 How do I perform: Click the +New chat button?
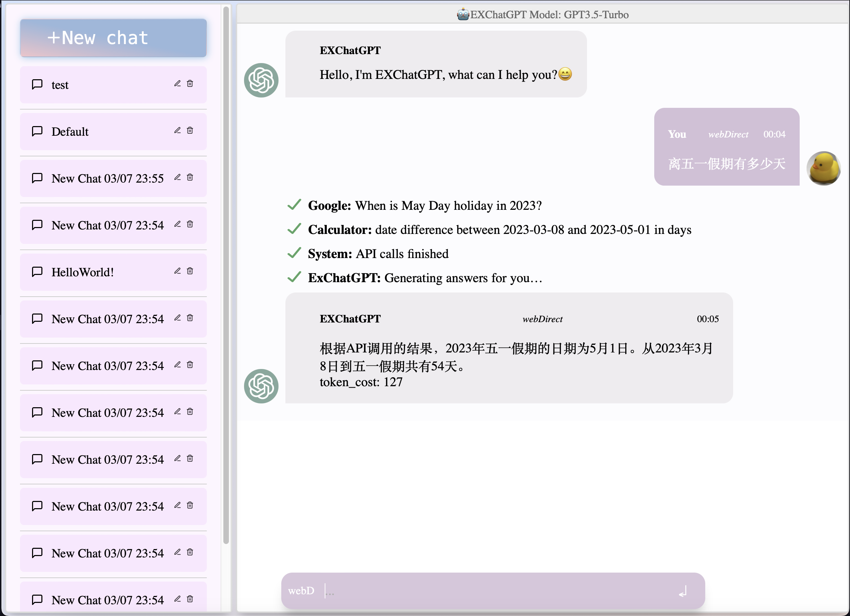[x=113, y=38]
